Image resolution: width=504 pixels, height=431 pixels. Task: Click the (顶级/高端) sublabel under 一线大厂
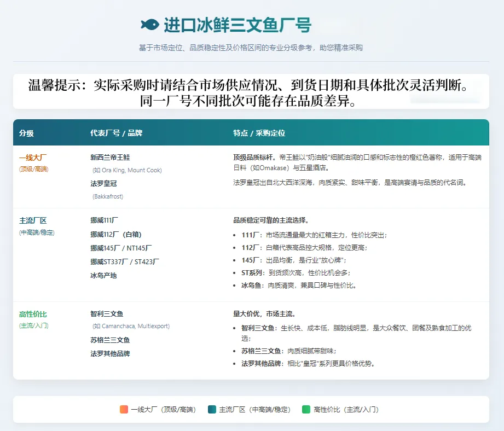pos(34,169)
